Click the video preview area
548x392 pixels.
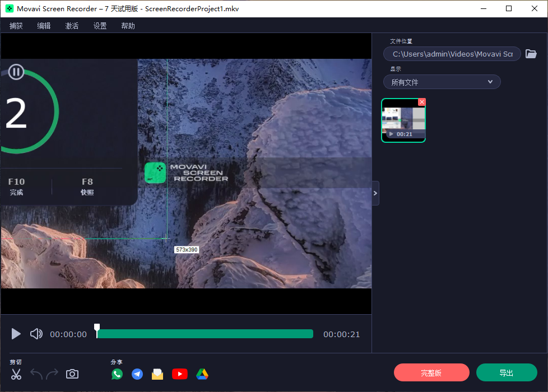point(186,174)
